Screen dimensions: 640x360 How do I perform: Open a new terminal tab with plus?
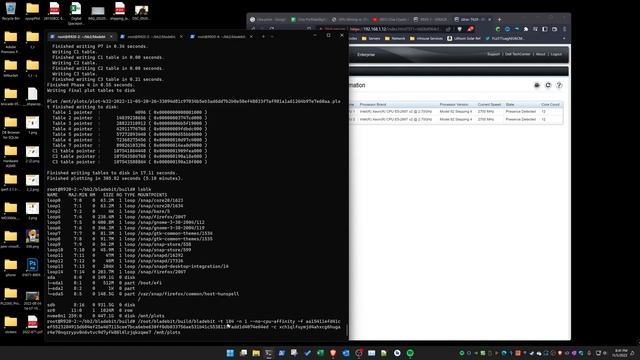pyautogui.click(x=263, y=36)
